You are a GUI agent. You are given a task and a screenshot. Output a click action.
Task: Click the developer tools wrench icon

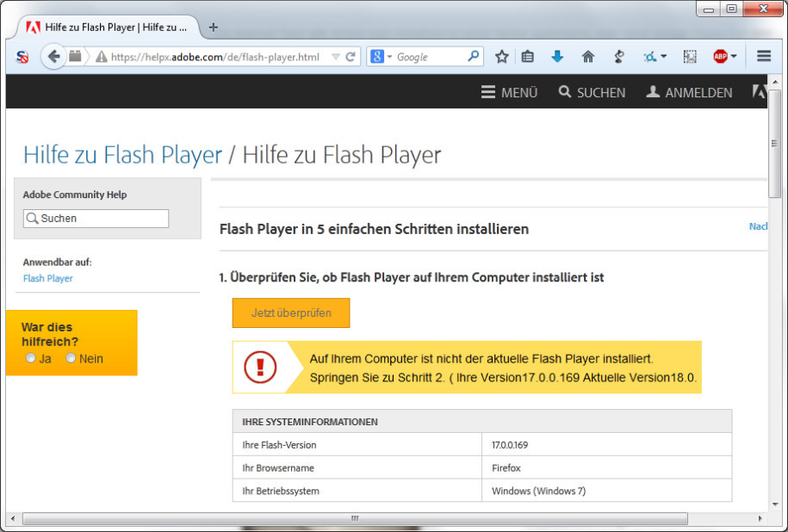pos(619,56)
